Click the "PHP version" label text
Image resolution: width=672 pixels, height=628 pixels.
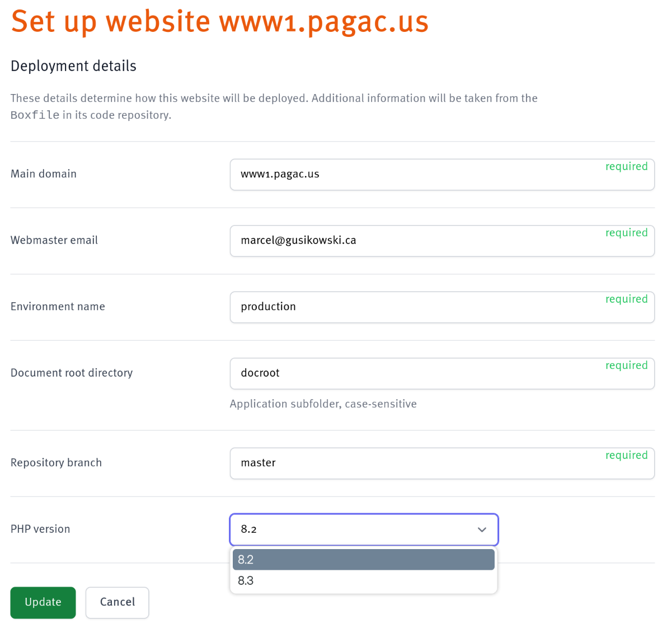[40, 529]
